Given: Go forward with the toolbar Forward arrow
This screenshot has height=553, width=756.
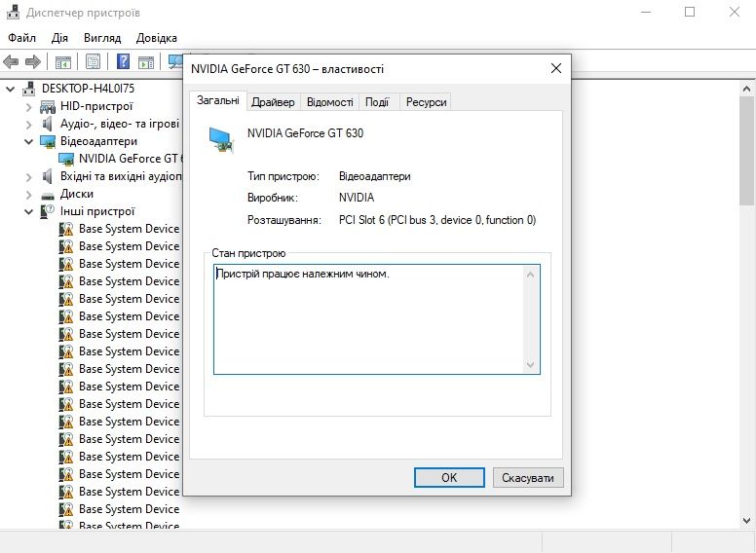Looking at the screenshot, I should [33, 61].
